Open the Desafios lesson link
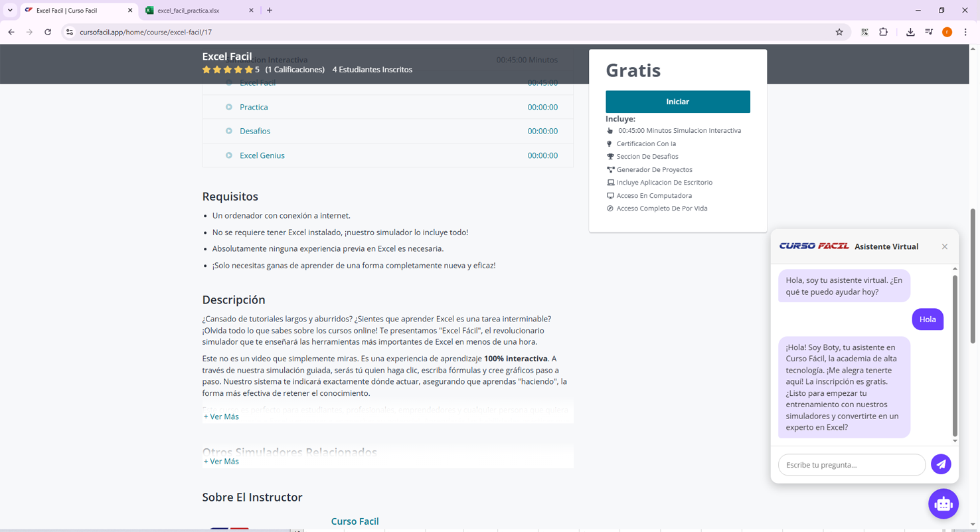The width and height of the screenshot is (980, 532). pos(255,131)
